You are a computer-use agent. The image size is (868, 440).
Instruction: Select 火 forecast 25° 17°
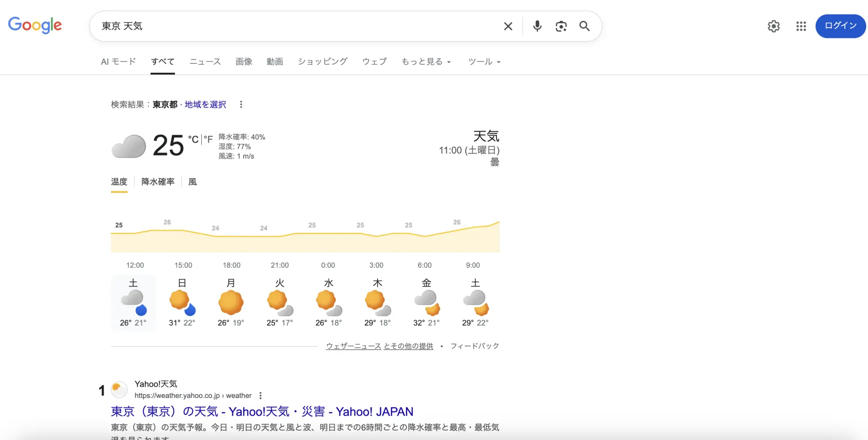pos(280,303)
